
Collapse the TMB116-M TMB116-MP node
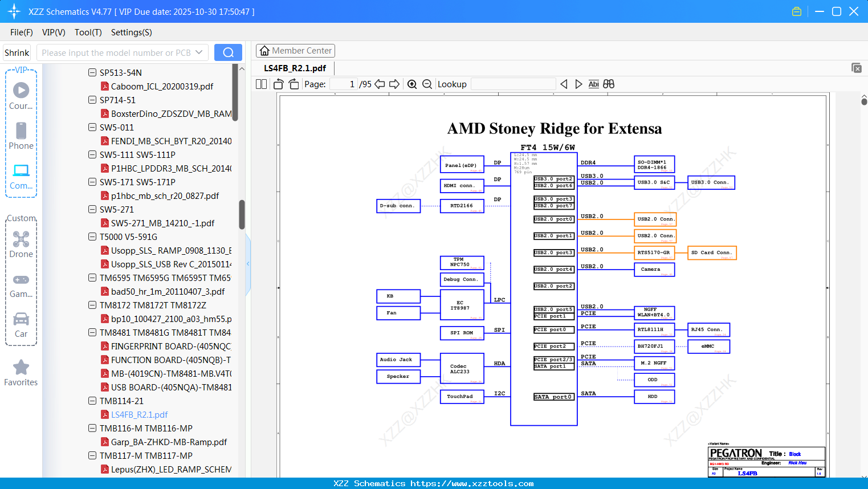[92, 428]
